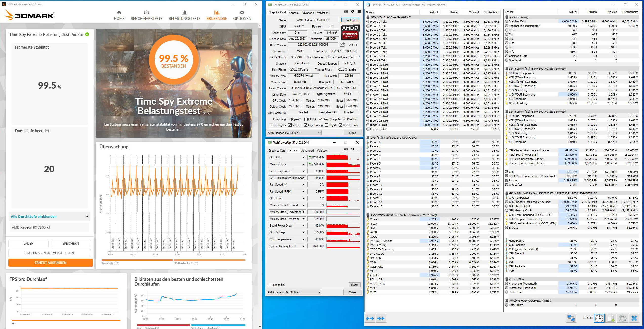Toggle the PhysX technology checkbox

point(327,125)
